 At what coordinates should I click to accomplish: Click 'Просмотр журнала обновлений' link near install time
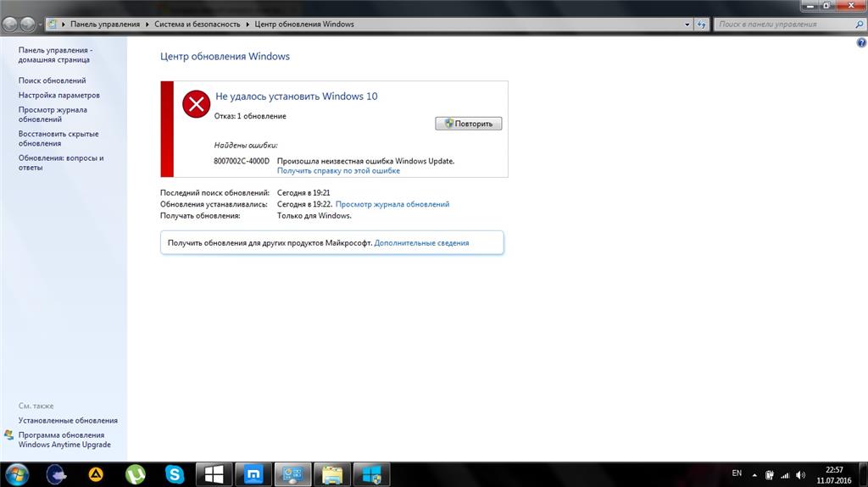pyautogui.click(x=392, y=204)
